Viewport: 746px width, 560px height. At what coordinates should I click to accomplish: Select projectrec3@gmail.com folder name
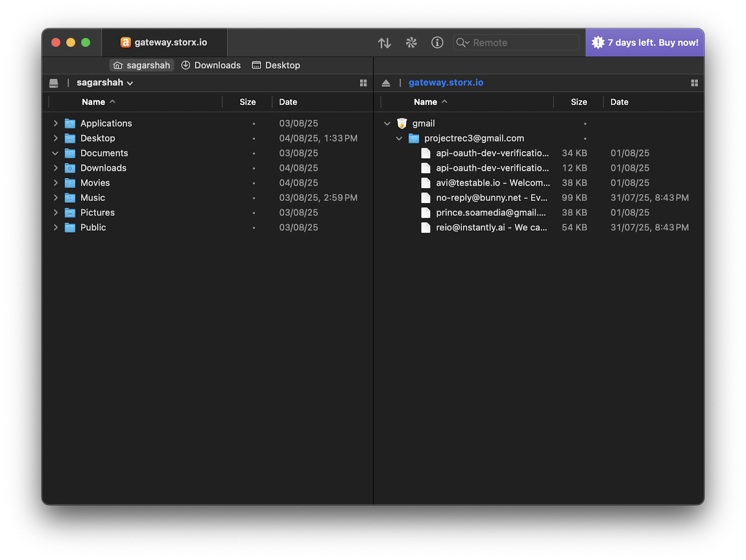(474, 138)
